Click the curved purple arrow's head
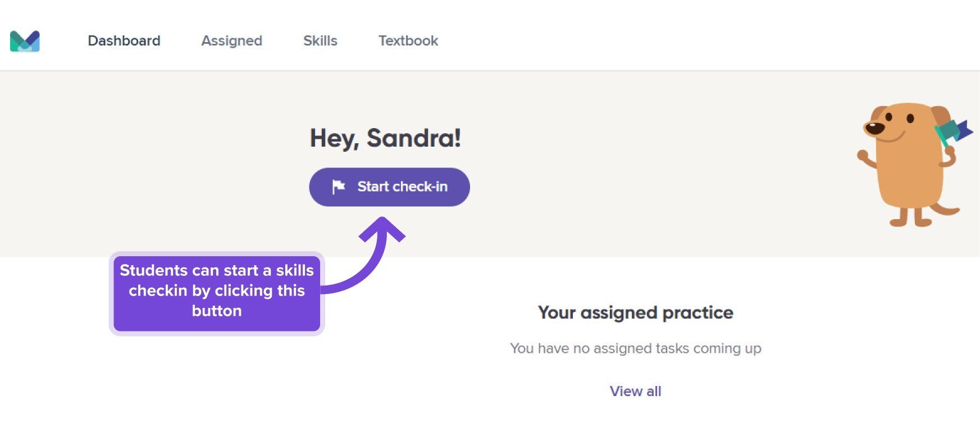Viewport: 980px width, 445px height. tap(382, 229)
